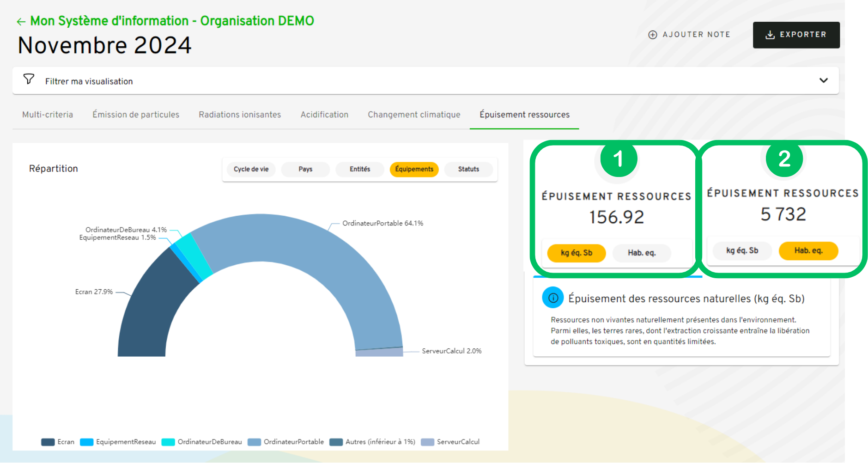Click the EquipementReseau legend color swatch
The image size is (868, 463).
87,442
